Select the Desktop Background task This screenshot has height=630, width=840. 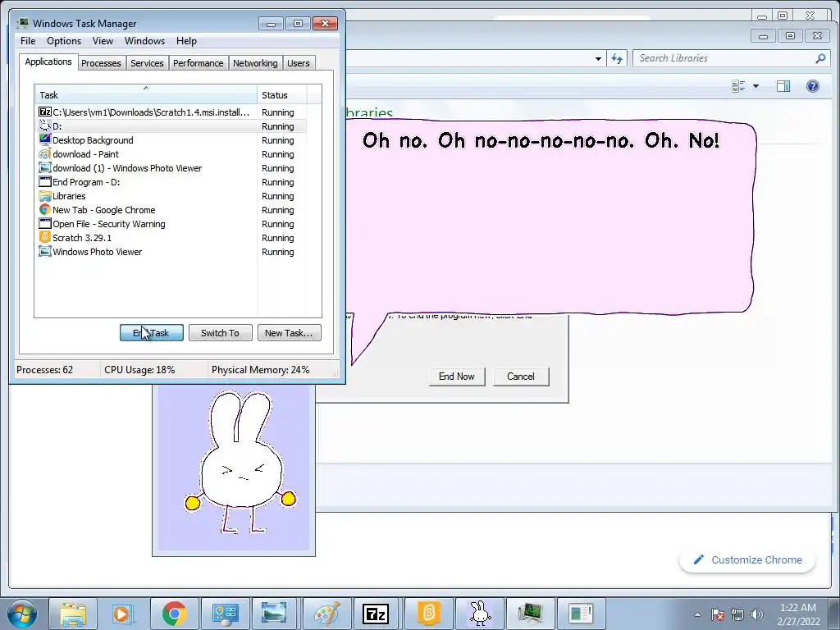tap(171, 139)
